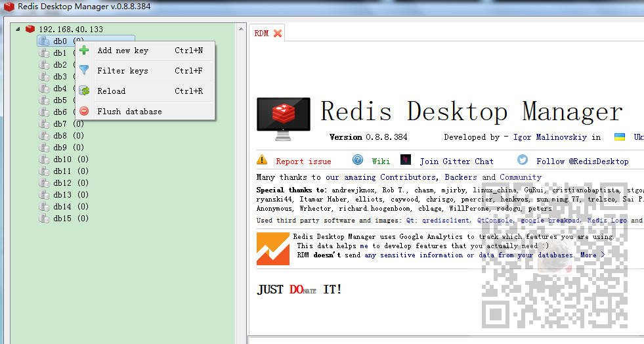The width and height of the screenshot is (644, 344).
Task: Click the funnel Filter keys icon
Action: click(84, 70)
